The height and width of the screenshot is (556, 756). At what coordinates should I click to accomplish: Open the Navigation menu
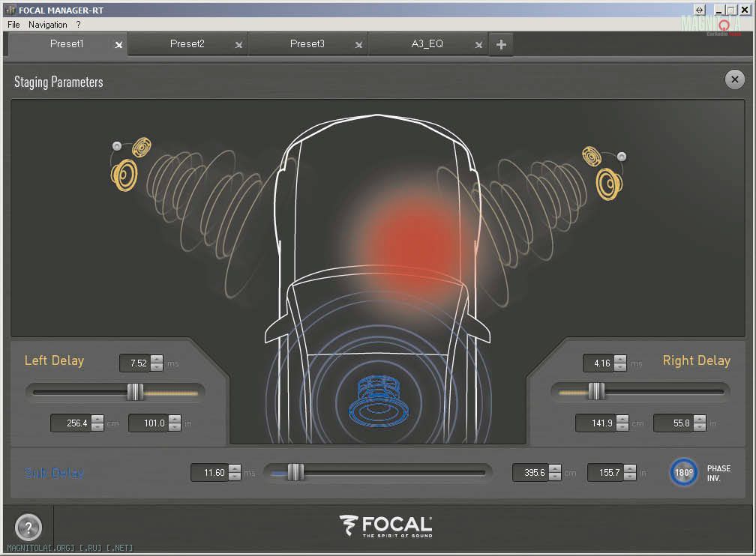tap(48, 25)
